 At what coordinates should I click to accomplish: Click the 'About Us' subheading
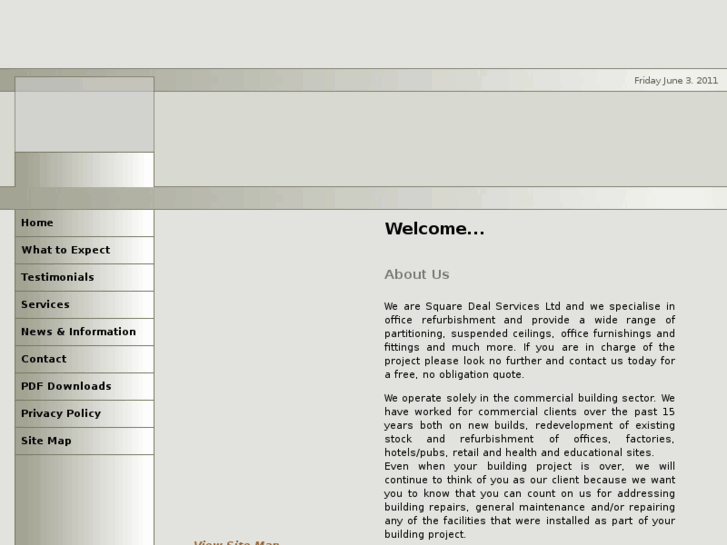(x=417, y=275)
